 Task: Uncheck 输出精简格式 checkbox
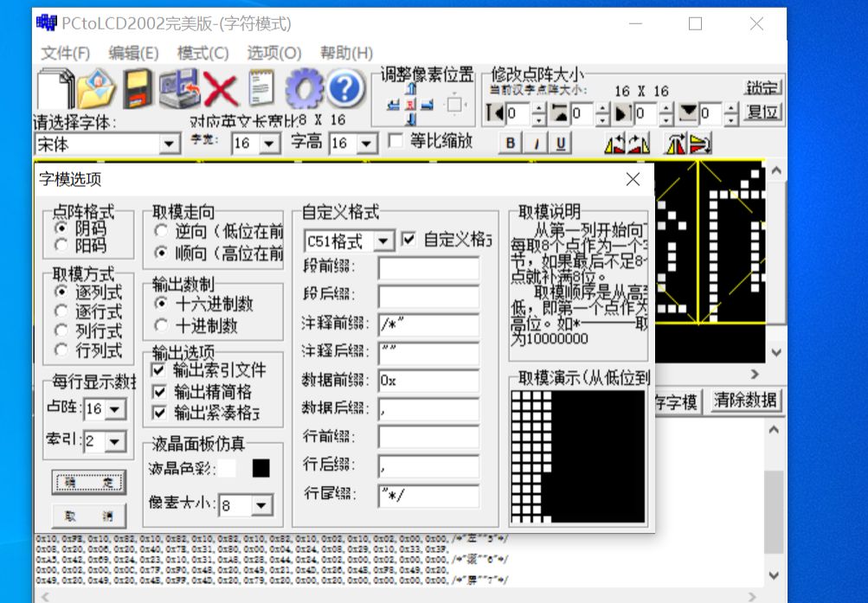158,392
